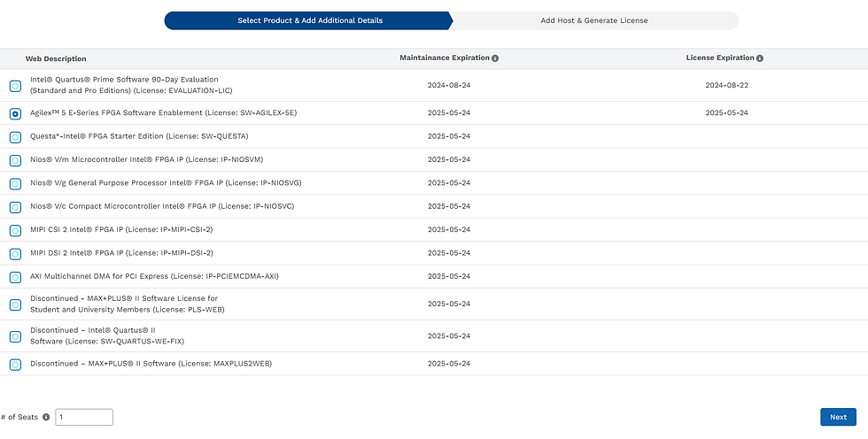This screenshot has width=868, height=439.
Task: Pick the AXI Multichannel DMA radio button
Action: point(16,277)
